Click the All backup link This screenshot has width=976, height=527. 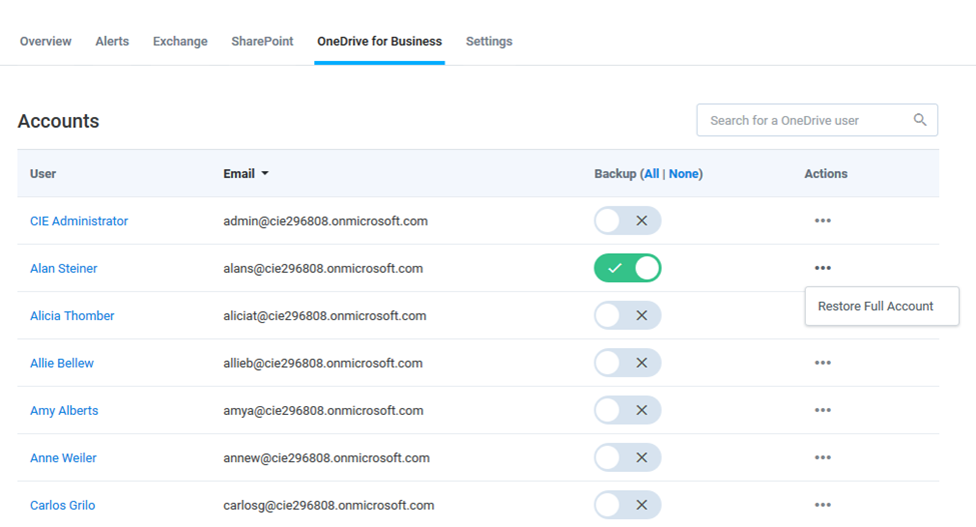tap(652, 174)
